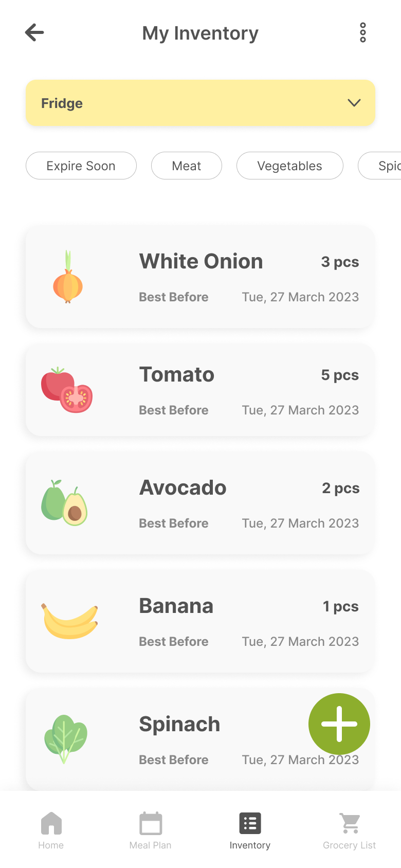Click the Fridge dropdown chevron arrow
401x868 pixels.
click(x=354, y=103)
